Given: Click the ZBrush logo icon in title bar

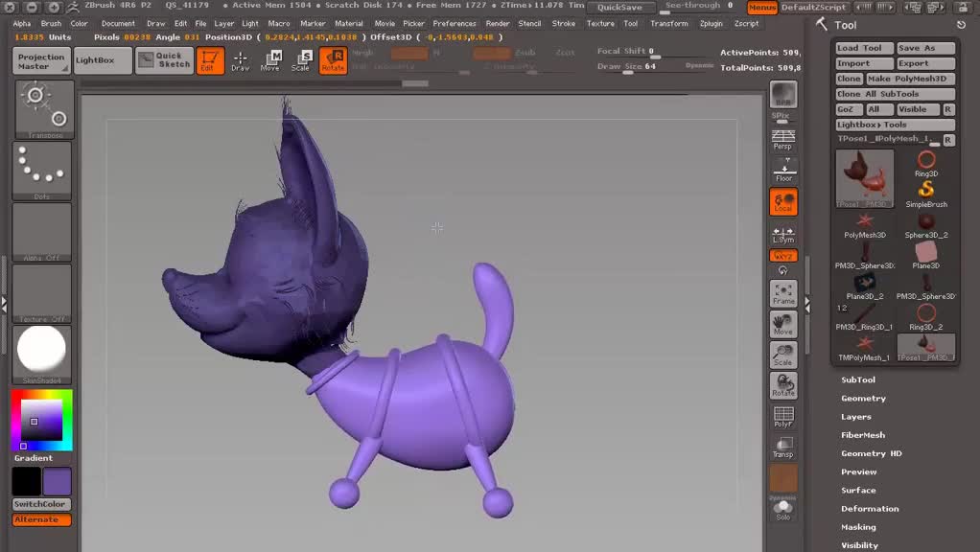Looking at the screenshot, I should pyautogui.click(x=73, y=7).
